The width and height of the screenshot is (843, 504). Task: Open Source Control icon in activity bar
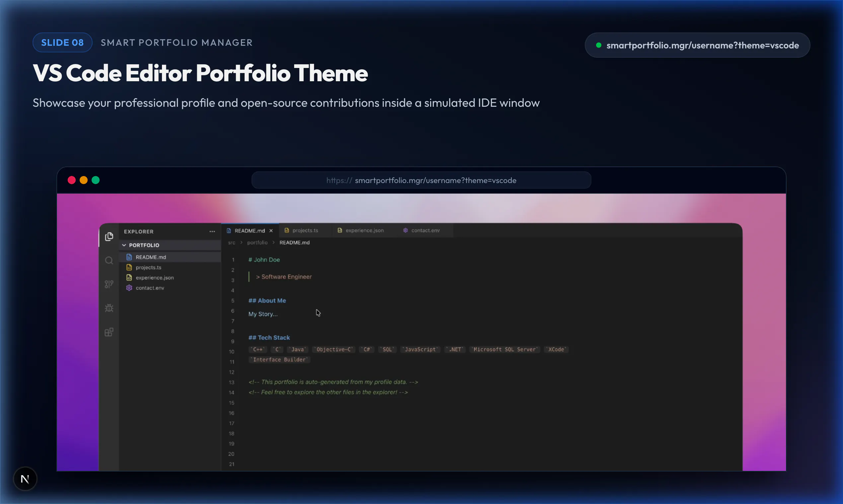pos(109,284)
